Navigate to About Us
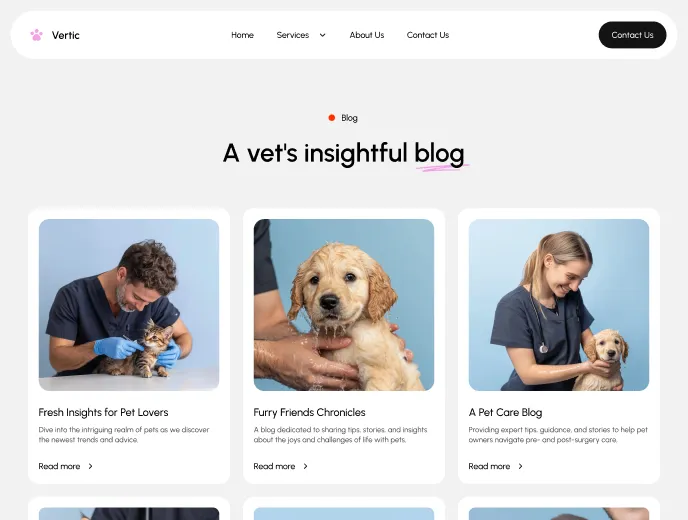The height and width of the screenshot is (520, 688). 367,35
